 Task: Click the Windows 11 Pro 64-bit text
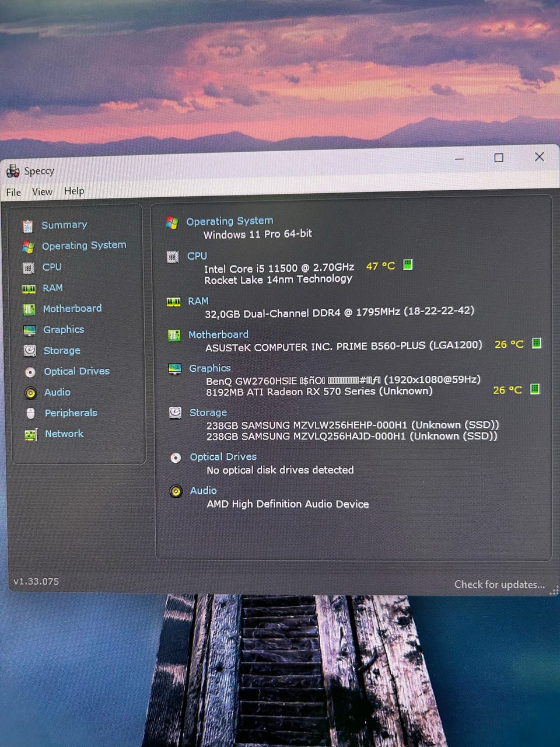click(x=258, y=234)
